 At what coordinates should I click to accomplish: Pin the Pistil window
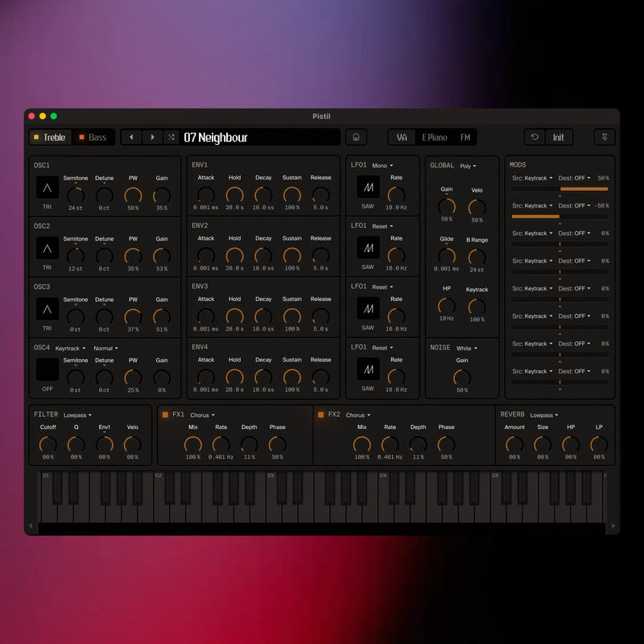click(x=605, y=137)
